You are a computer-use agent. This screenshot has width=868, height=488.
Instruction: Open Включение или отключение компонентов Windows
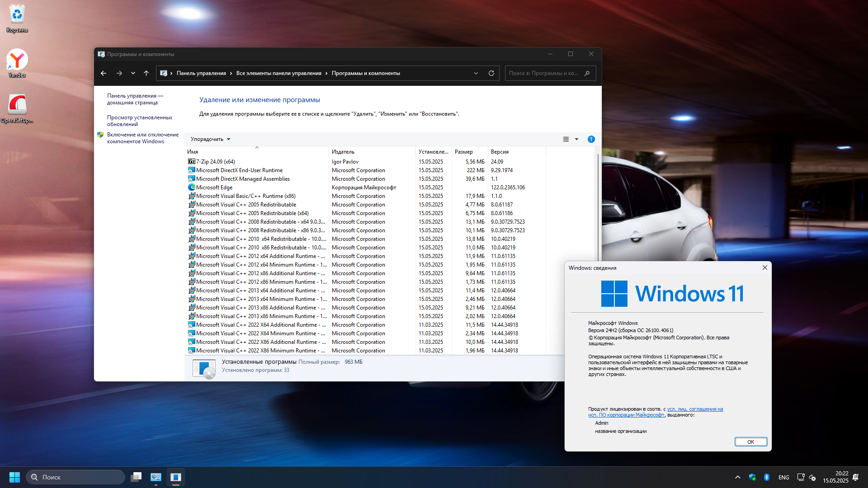(142, 138)
